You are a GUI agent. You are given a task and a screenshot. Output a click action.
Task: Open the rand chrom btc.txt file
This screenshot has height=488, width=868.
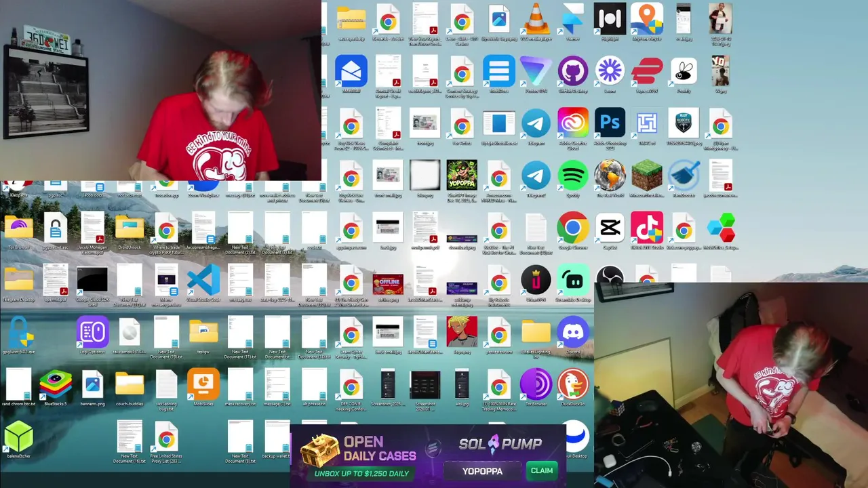click(x=18, y=385)
